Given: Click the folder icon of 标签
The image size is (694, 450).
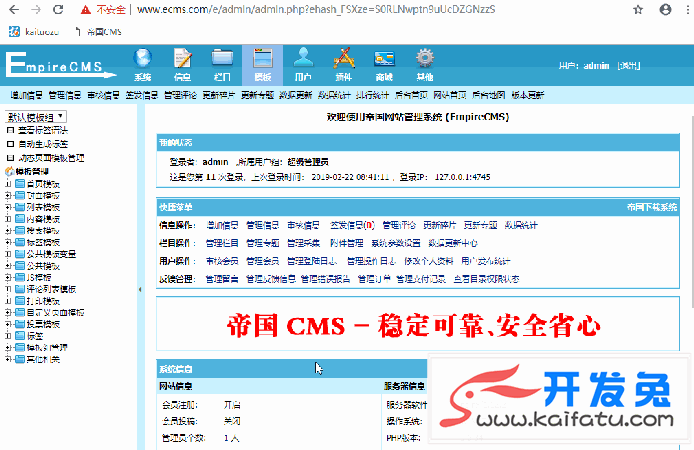Looking at the screenshot, I should 19,335.
